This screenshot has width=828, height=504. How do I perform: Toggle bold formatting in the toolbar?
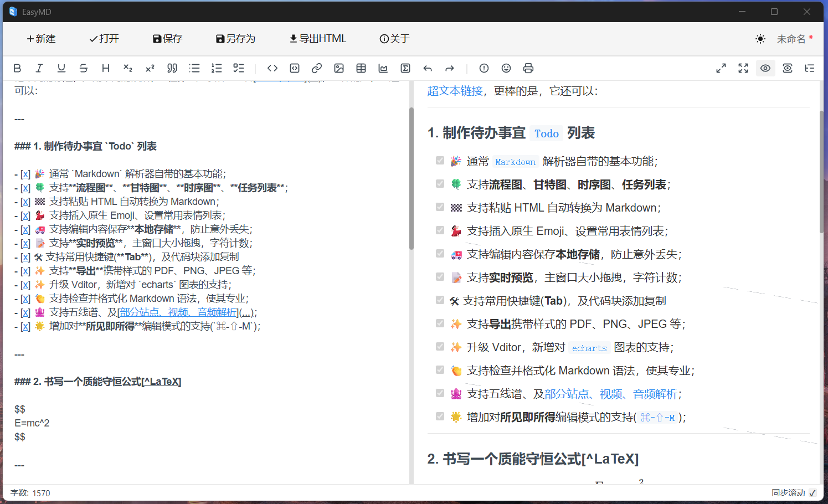[17, 68]
